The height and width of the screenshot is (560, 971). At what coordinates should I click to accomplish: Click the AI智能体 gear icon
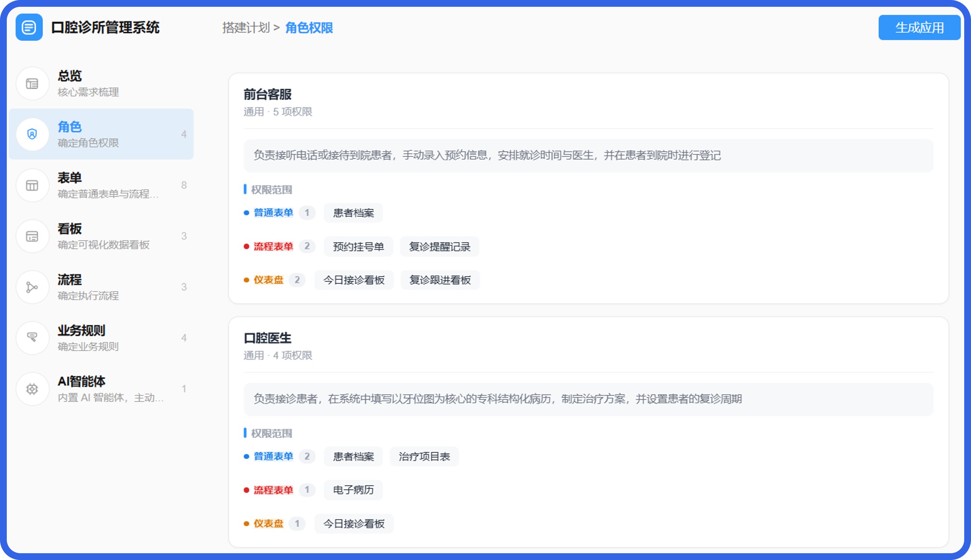(32, 389)
